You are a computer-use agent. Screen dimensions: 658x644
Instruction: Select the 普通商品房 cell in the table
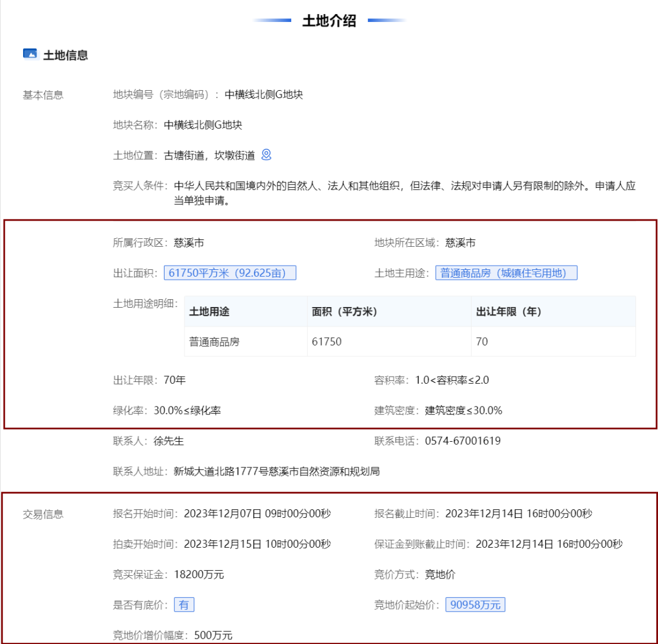pyautogui.click(x=214, y=342)
